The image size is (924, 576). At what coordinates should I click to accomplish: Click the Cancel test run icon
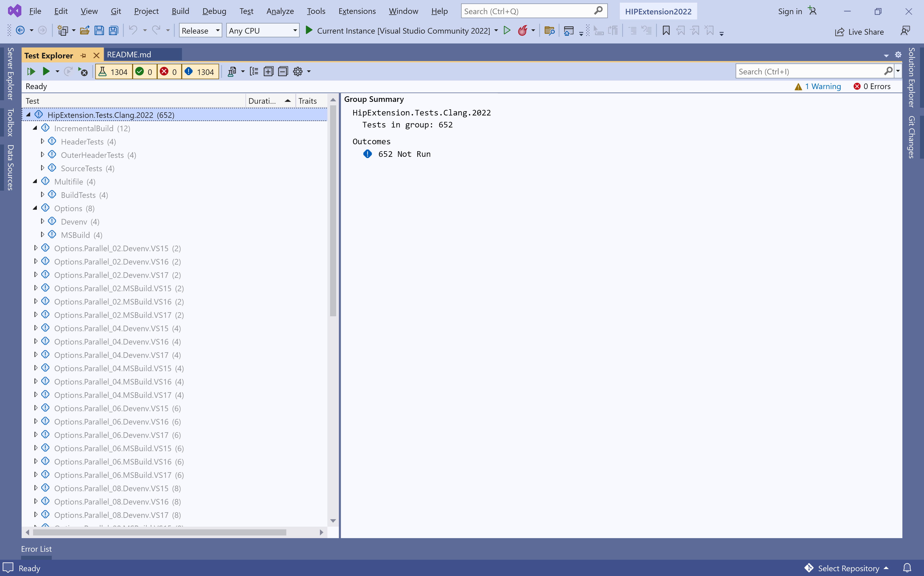[83, 72]
